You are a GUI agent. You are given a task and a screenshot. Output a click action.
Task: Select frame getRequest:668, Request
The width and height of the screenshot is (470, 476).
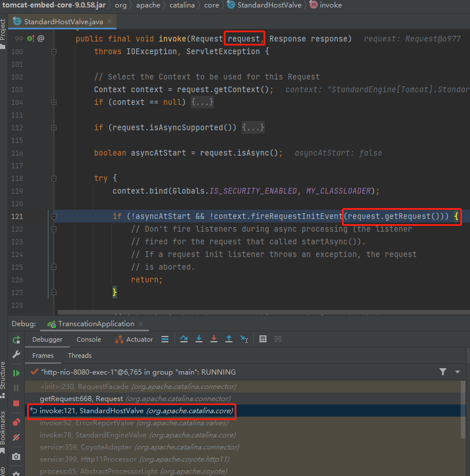tap(242, 399)
